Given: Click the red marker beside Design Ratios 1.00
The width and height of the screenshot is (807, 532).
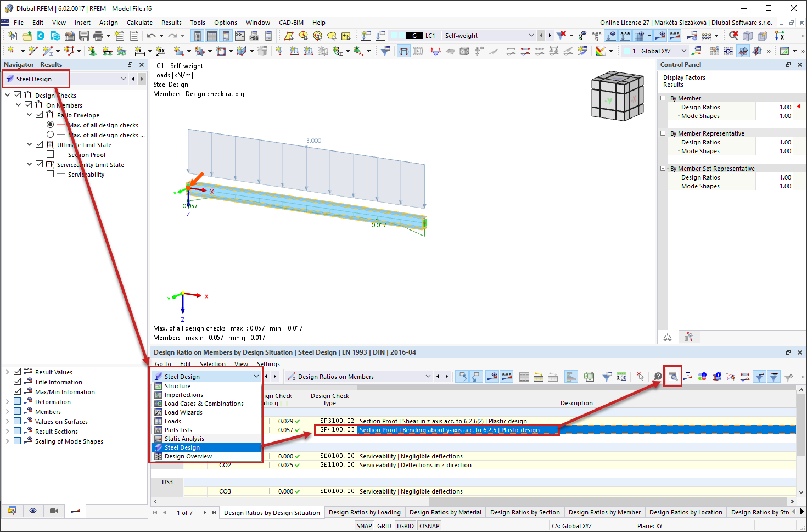Looking at the screenshot, I should point(799,107).
